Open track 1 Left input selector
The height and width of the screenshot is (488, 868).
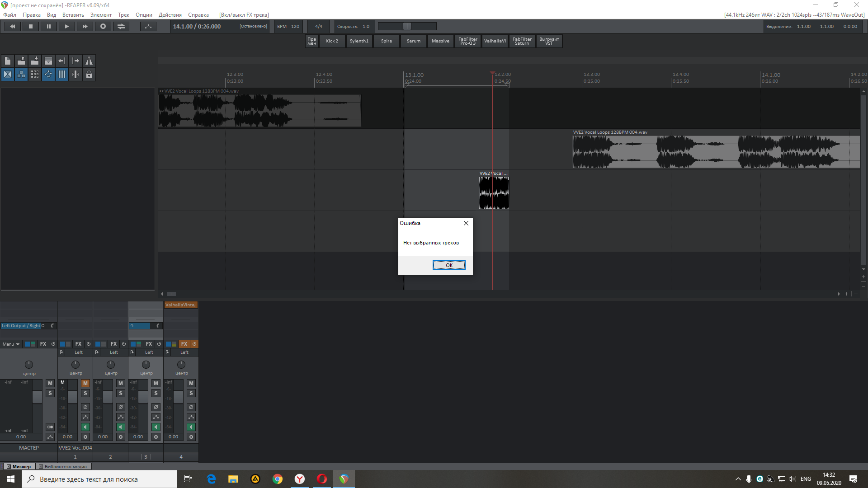78,352
